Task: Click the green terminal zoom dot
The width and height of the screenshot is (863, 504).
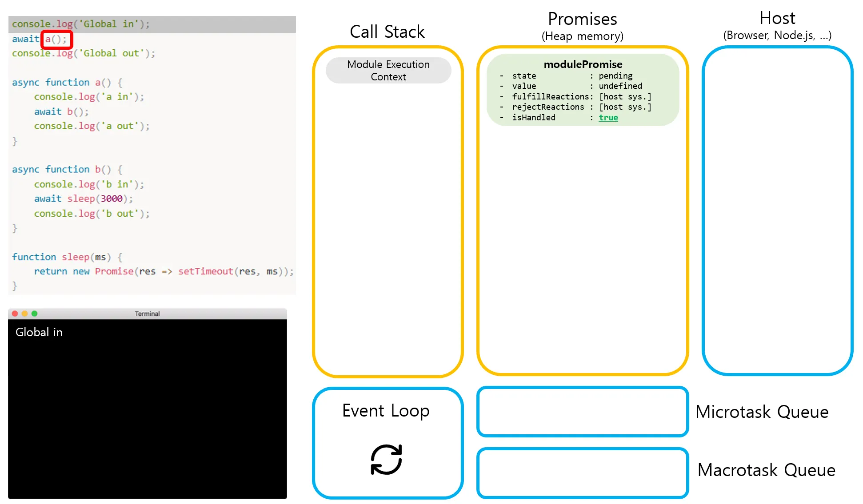Action: pyautogui.click(x=34, y=314)
